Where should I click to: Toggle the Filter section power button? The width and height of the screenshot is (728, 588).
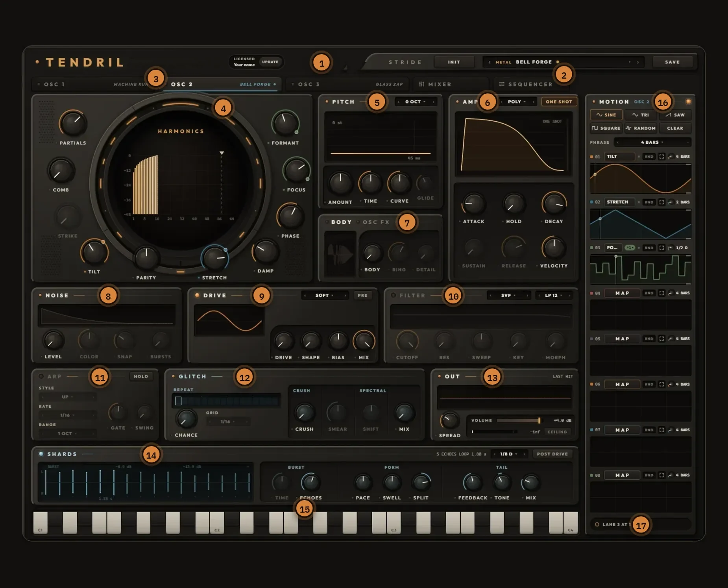pos(393,295)
